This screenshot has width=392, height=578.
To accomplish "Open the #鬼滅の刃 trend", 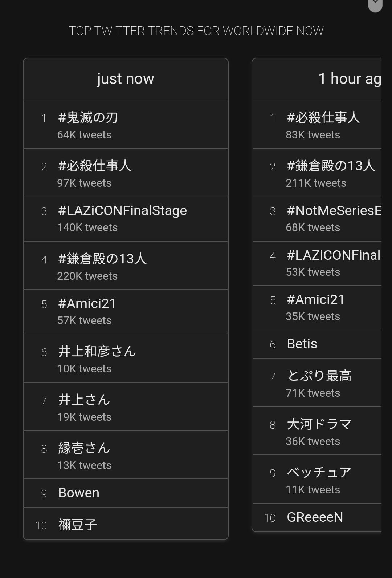I will coord(88,118).
